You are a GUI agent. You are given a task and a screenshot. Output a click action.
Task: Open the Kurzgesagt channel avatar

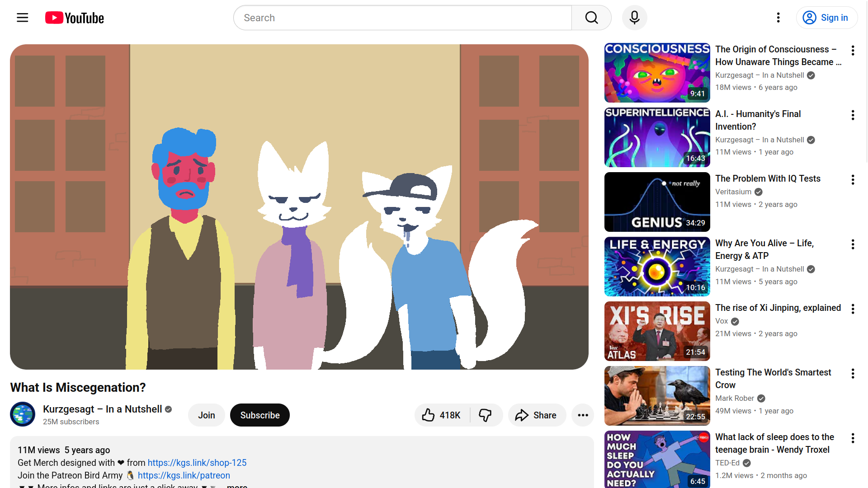coord(23,414)
